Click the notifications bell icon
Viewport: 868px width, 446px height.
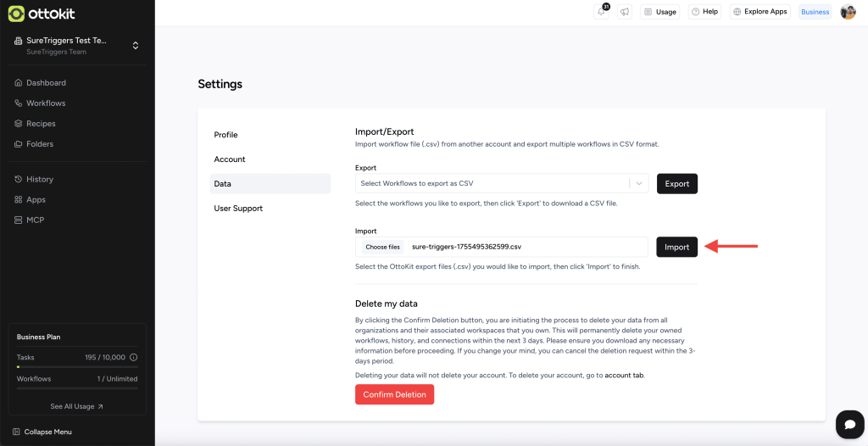[x=601, y=12]
